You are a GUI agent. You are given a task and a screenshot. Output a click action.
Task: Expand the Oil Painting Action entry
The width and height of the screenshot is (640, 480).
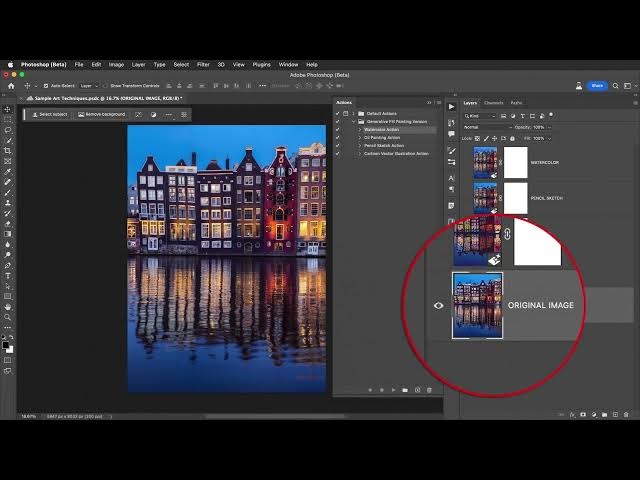[x=360, y=138]
